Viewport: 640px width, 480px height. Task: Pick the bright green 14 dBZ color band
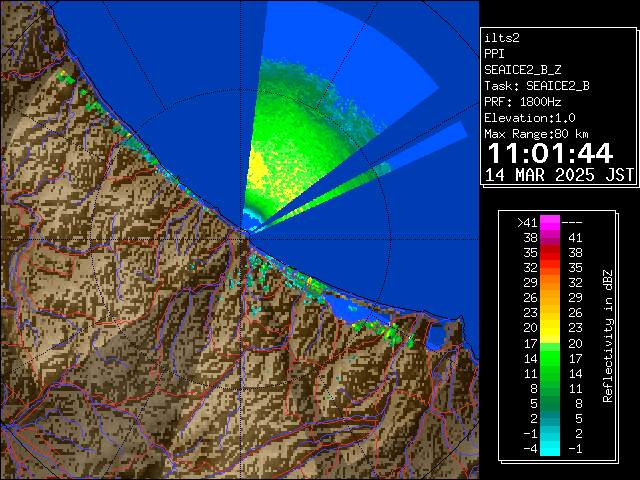point(550,358)
